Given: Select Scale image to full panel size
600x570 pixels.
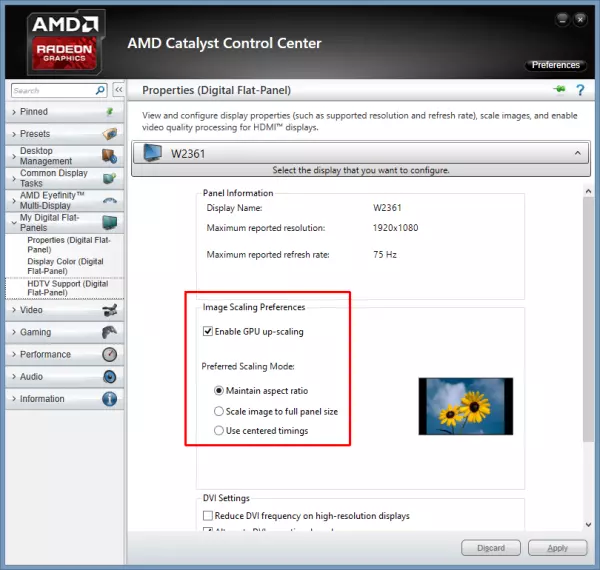Looking at the screenshot, I should click(x=218, y=411).
